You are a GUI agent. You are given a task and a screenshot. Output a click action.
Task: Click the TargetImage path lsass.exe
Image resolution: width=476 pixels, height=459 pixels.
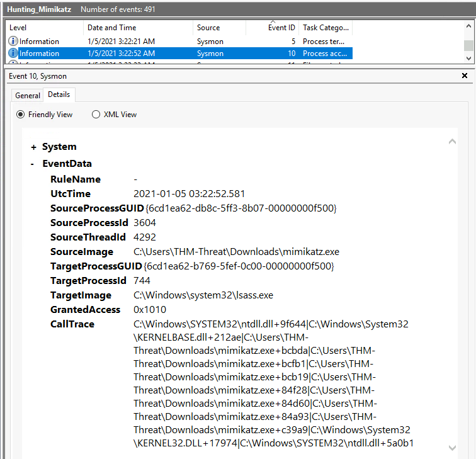203,295
